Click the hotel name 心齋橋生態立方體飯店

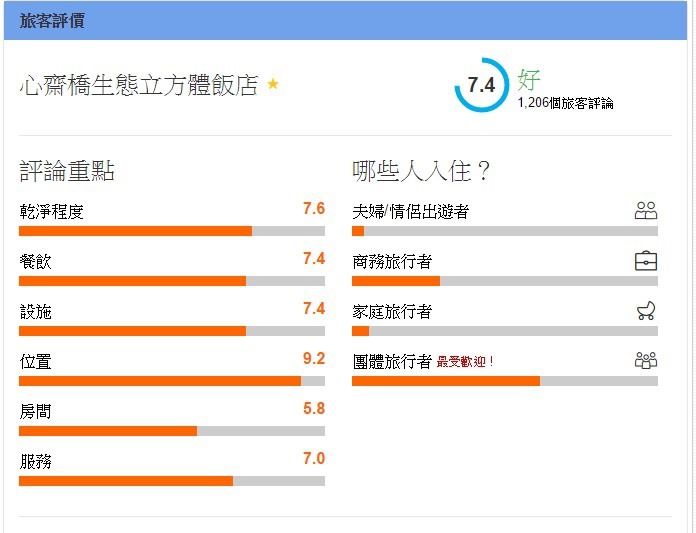(139, 85)
